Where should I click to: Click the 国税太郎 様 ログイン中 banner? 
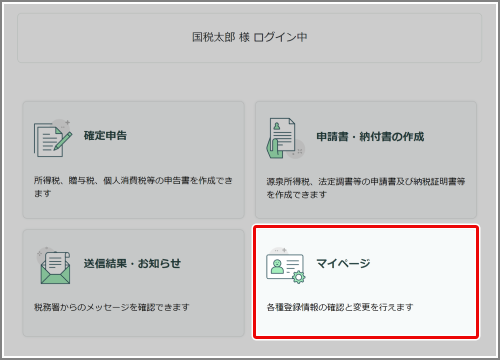249,38
